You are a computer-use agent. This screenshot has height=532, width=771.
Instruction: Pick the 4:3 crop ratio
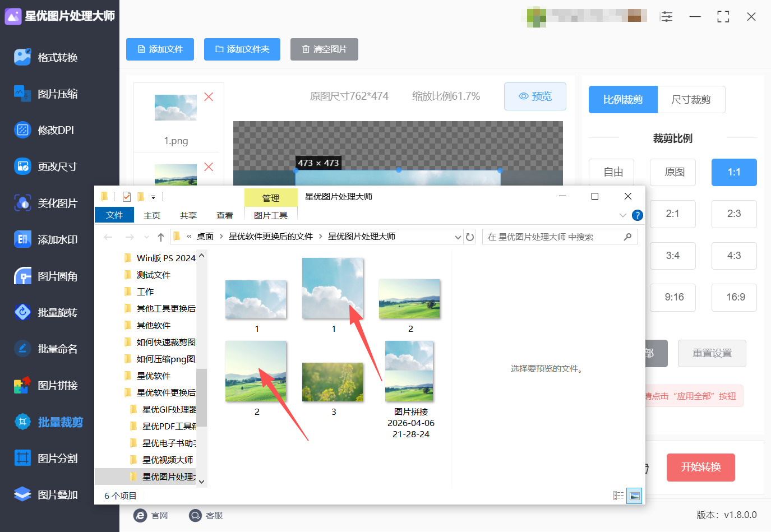pos(734,256)
